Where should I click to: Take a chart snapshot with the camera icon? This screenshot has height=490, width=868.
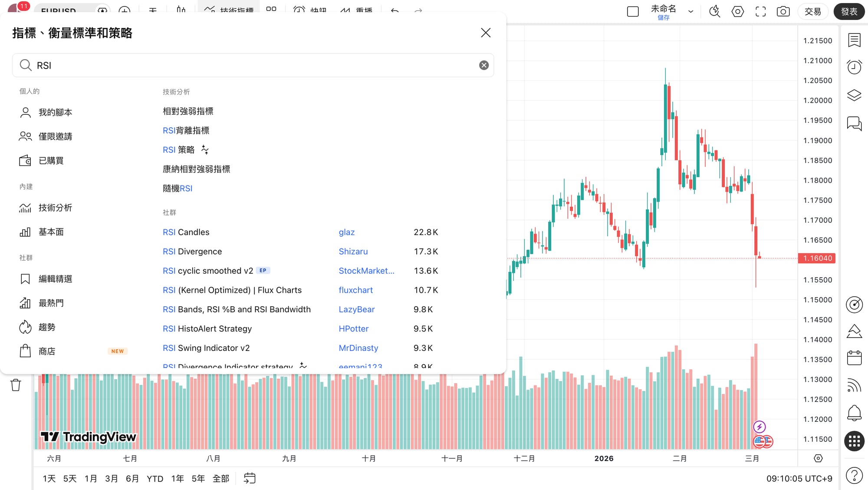pos(783,11)
